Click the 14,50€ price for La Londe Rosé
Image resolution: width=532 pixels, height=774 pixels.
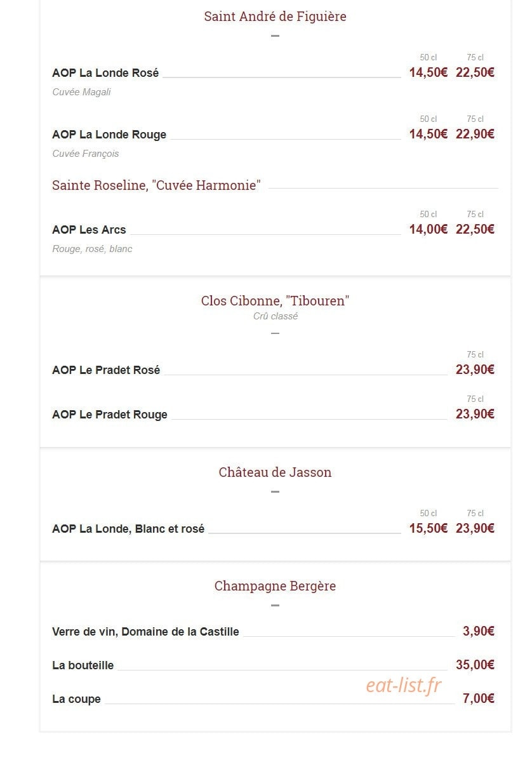(x=428, y=72)
